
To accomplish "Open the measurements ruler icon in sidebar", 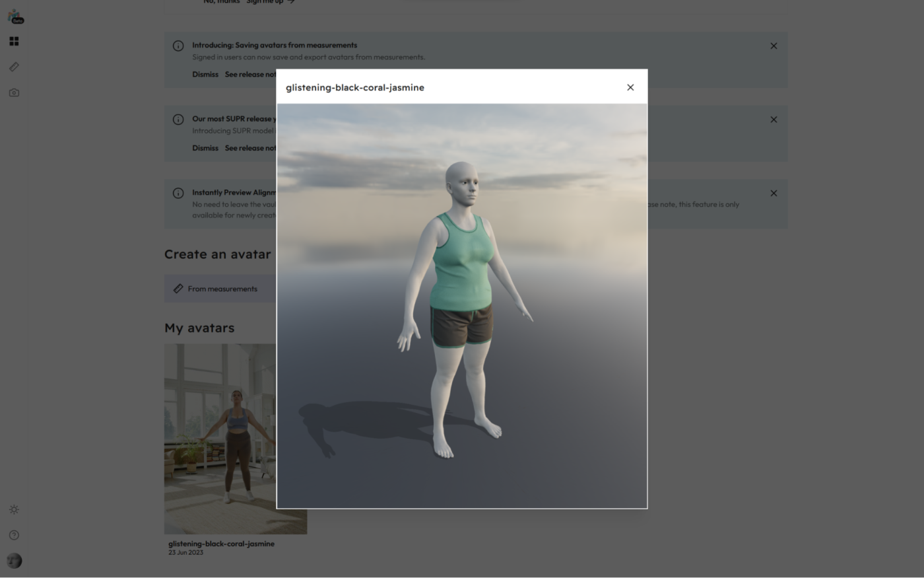I will click(14, 67).
